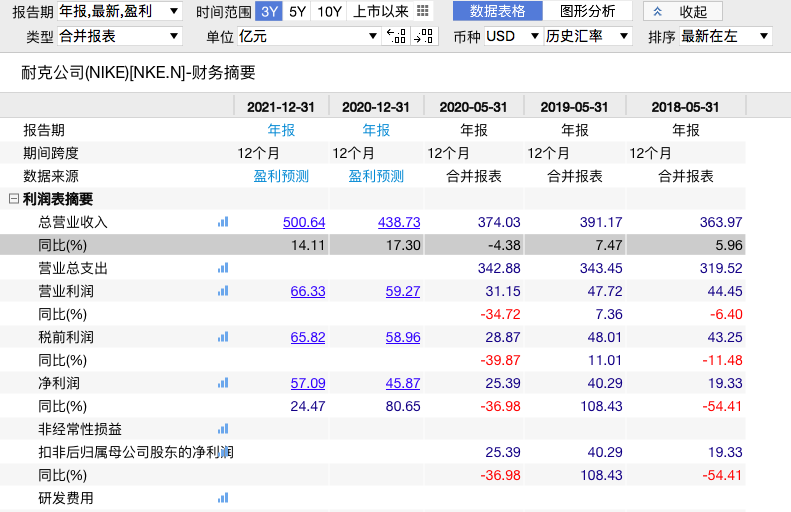Click chart icon beside 营业利润 row

point(223,291)
